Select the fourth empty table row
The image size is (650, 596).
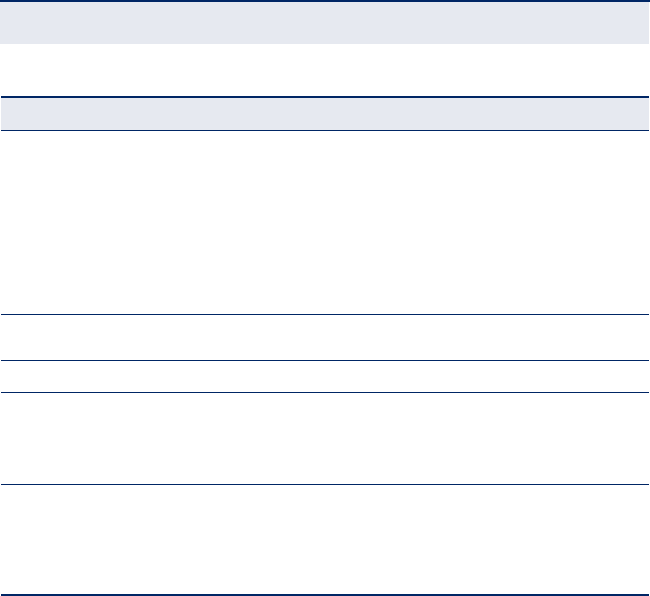point(324,439)
